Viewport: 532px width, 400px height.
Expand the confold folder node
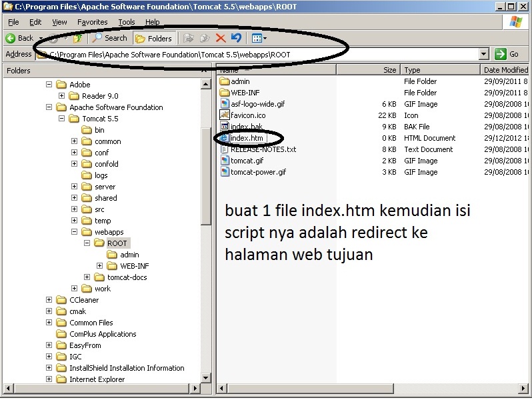coord(74,163)
